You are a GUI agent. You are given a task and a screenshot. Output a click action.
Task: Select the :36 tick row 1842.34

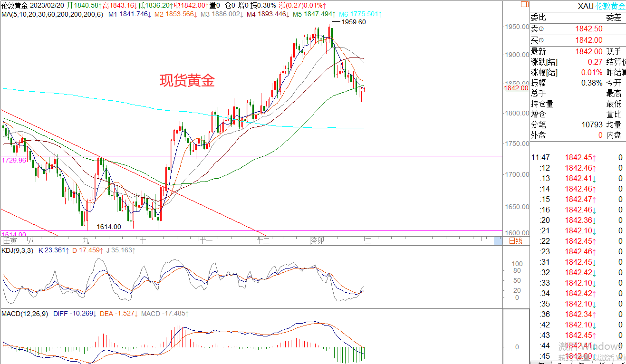[578, 315]
